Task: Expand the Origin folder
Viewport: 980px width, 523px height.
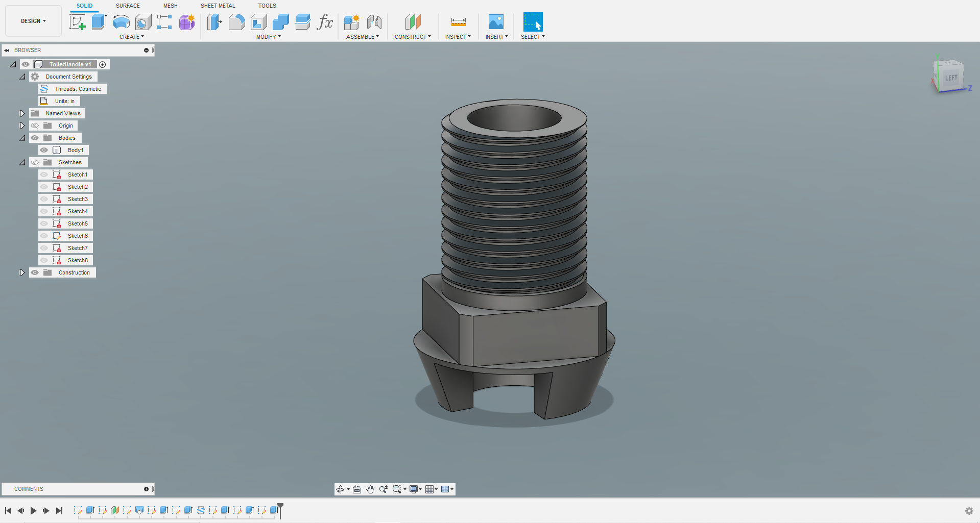Action: (x=22, y=126)
